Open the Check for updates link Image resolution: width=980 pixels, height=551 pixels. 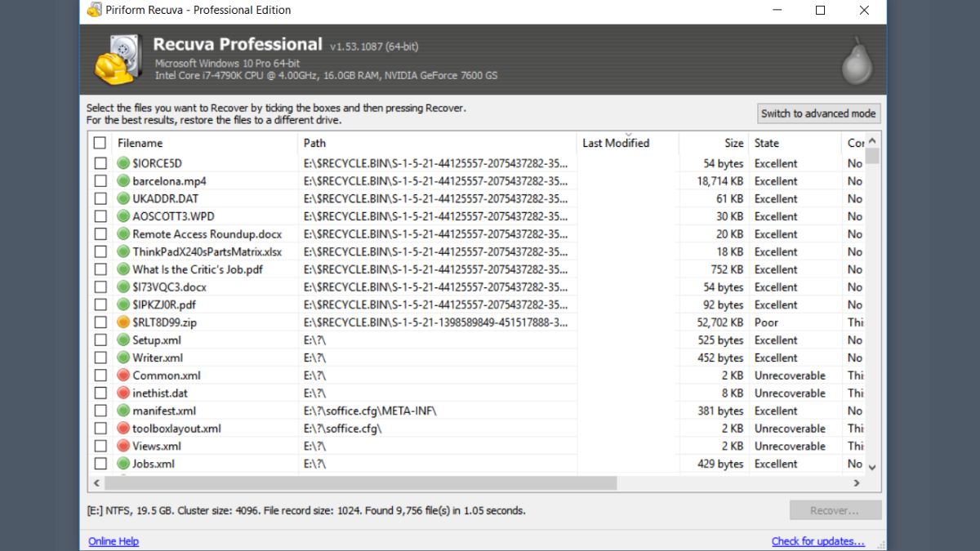[x=818, y=541]
